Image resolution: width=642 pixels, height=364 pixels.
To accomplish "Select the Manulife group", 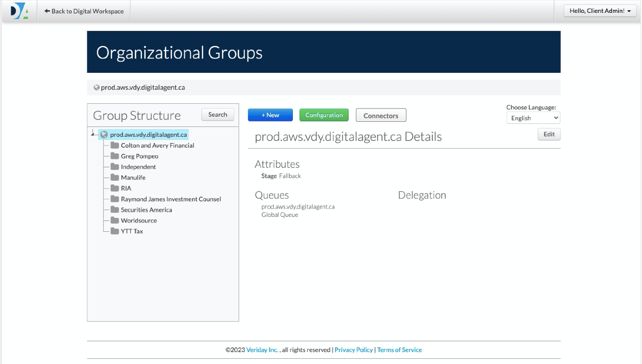I will click(x=133, y=178).
